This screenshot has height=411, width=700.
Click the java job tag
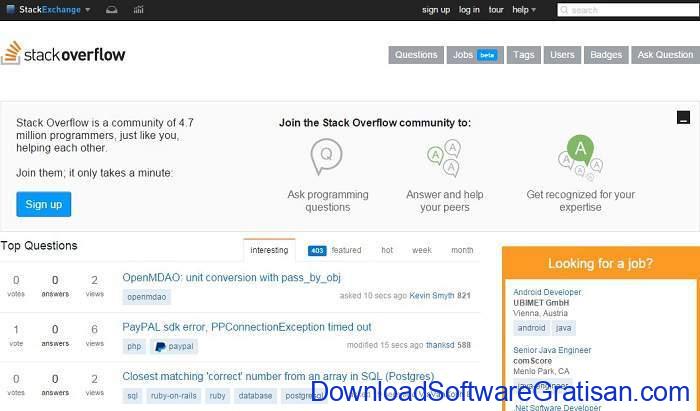tap(563, 328)
